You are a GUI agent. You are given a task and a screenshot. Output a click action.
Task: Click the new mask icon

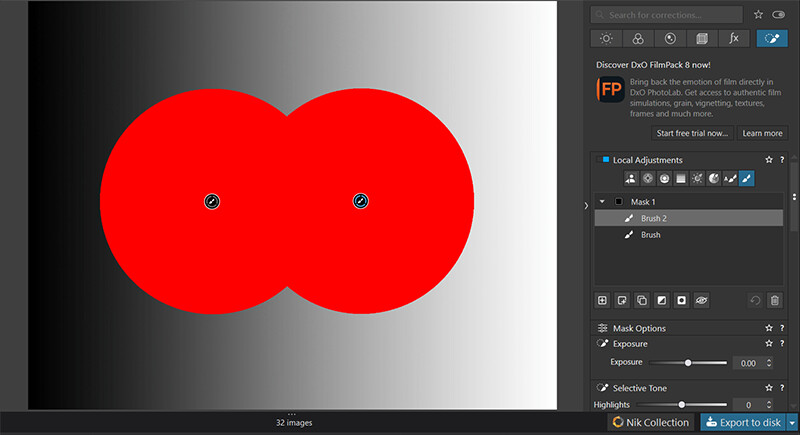pyautogui.click(x=603, y=300)
